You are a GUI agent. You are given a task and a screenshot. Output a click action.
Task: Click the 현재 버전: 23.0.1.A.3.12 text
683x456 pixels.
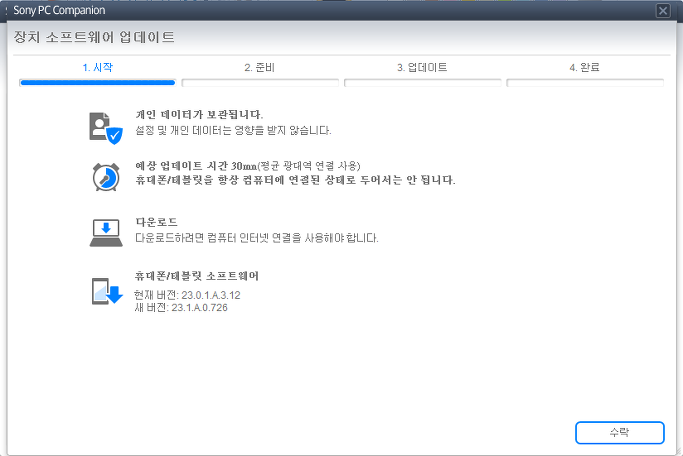187,295
